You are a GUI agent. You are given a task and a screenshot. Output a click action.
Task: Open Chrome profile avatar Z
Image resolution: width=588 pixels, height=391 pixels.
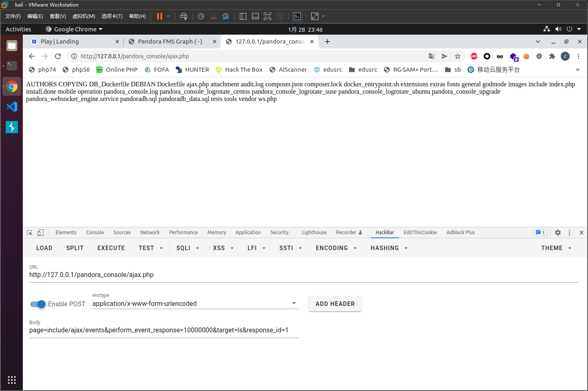[565, 56]
